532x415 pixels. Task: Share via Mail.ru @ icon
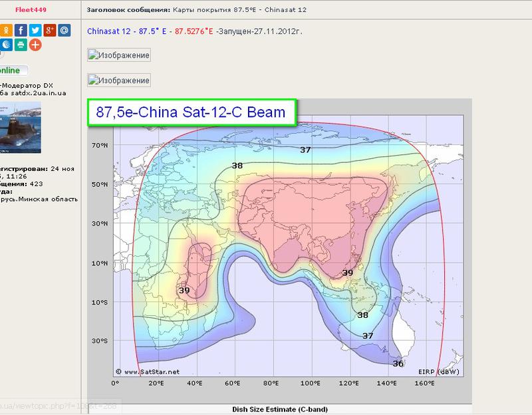tap(64, 31)
